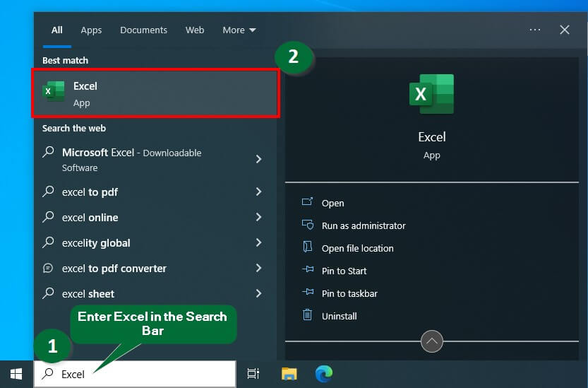Open the More dropdown filter
Image resolution: width=588 pixels, height=388 pixels.
pyautogui.click(x=239, y=30)
